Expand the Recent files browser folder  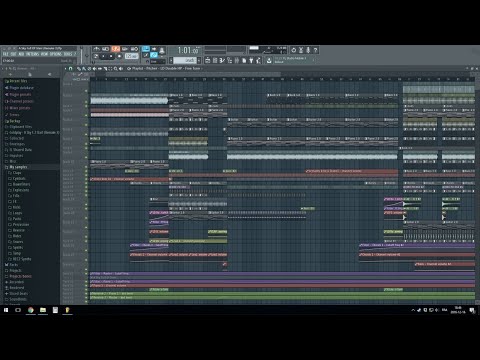(x=17, y=81)
